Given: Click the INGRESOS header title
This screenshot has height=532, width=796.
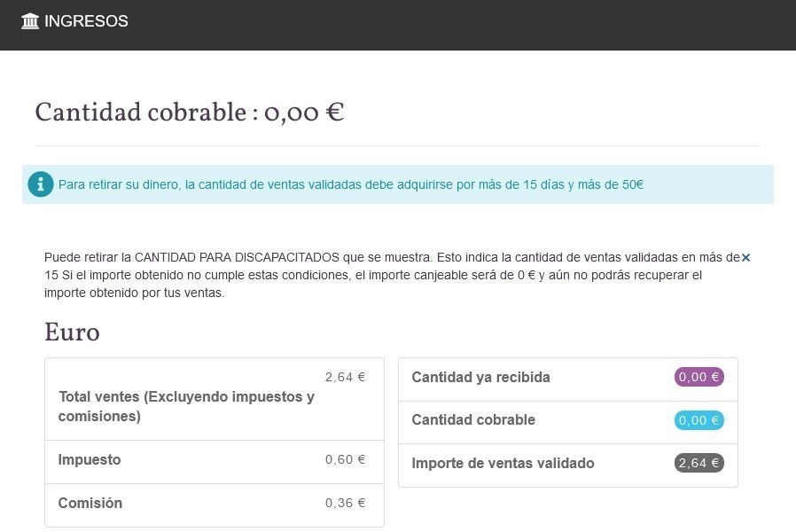Looking at the screenshot, I should (x=86, y=21).
